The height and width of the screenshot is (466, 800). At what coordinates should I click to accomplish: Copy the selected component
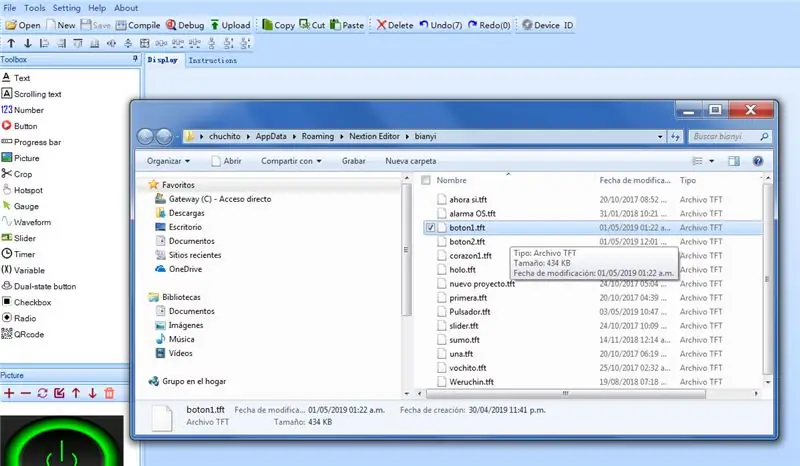(x=279, y=25)
